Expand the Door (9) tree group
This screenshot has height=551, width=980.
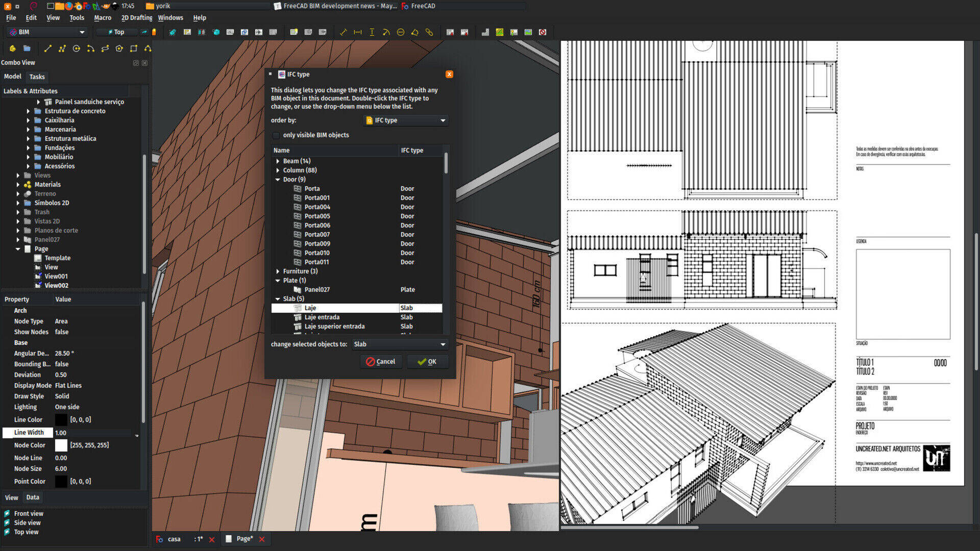click(x=277, y=179)
